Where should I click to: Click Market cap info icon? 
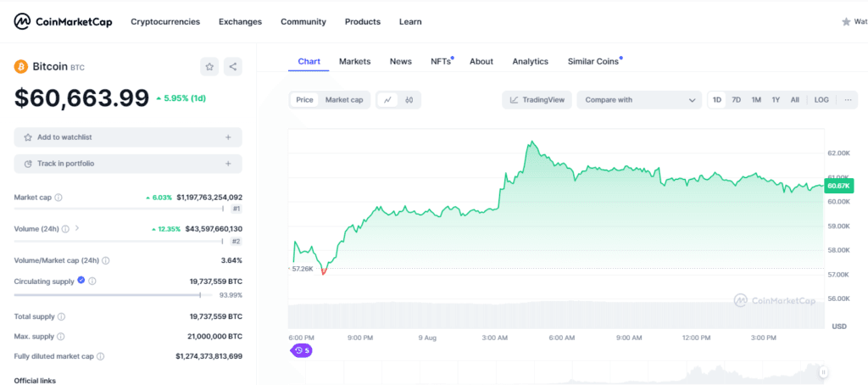coord(58,198)
